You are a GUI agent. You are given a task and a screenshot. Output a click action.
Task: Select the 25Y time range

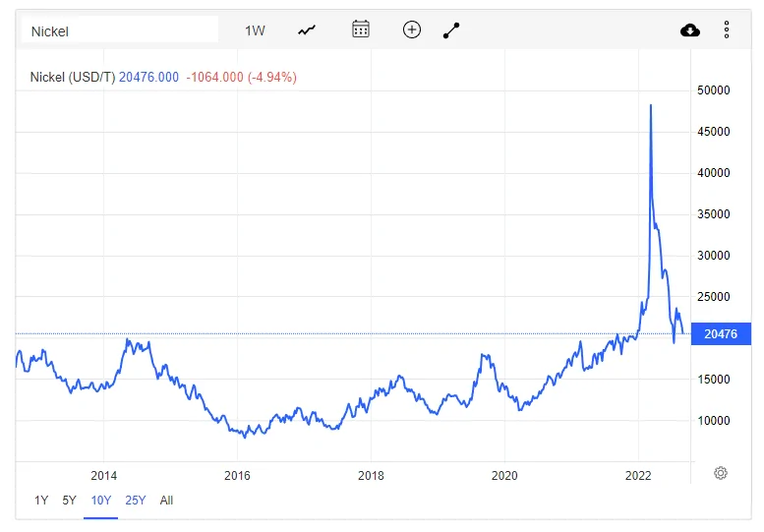[x=136, y=501]
